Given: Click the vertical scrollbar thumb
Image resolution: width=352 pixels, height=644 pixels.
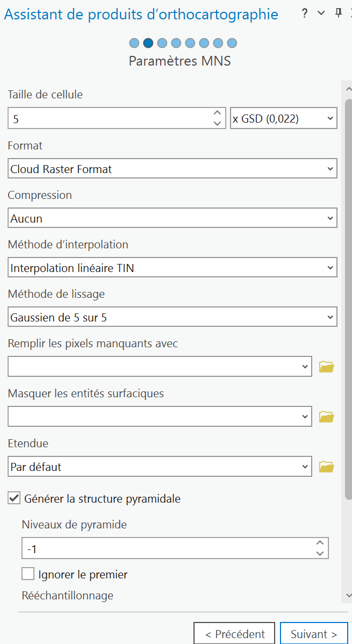Looking at the screenshot, I should (348, 296).
